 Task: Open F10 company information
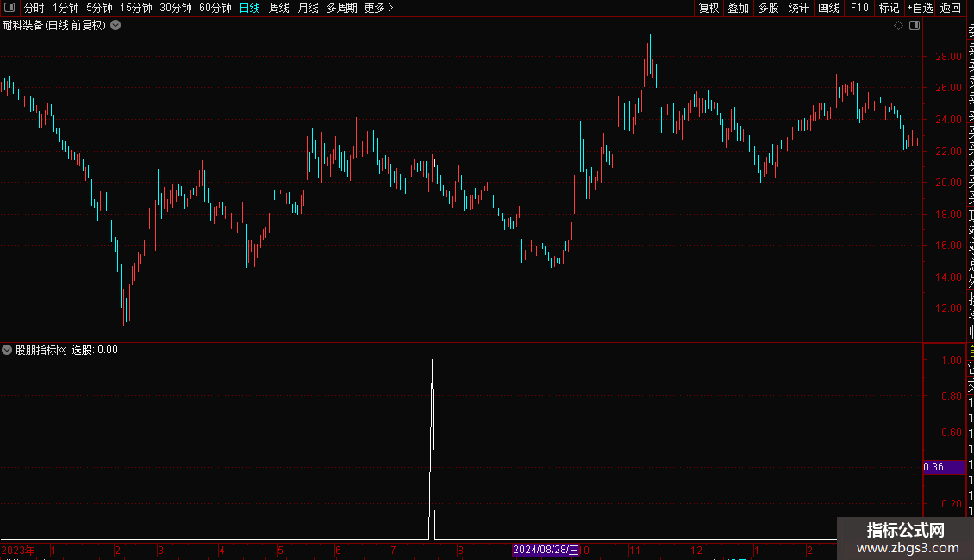click(x=859, y=8)
